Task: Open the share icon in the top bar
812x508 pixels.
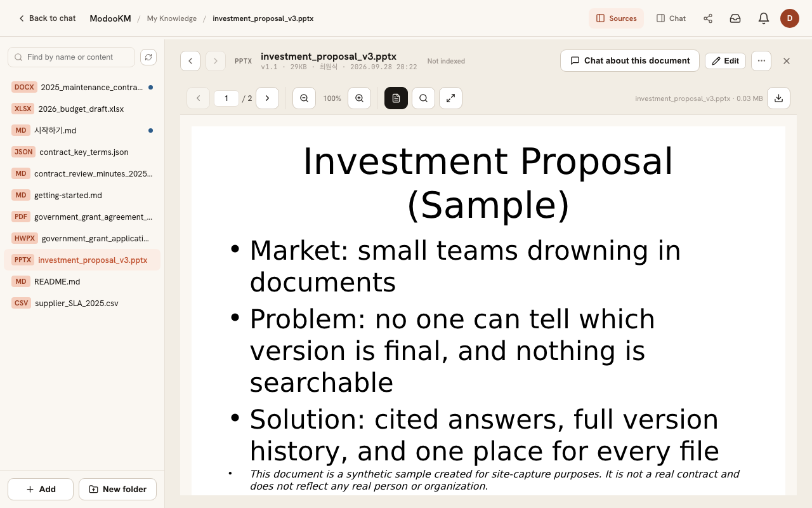Action: 708,18
